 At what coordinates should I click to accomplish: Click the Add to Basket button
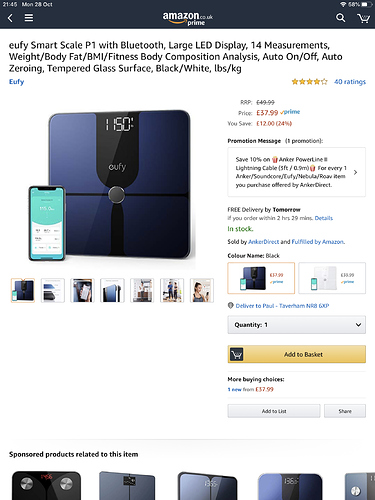(x=297, y=354)
